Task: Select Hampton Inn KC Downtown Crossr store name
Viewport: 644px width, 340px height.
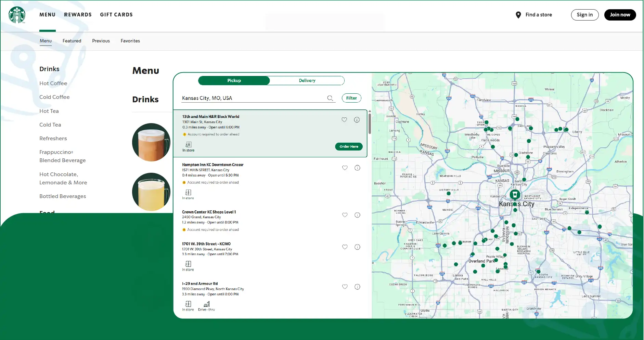Action: point(212,165)
